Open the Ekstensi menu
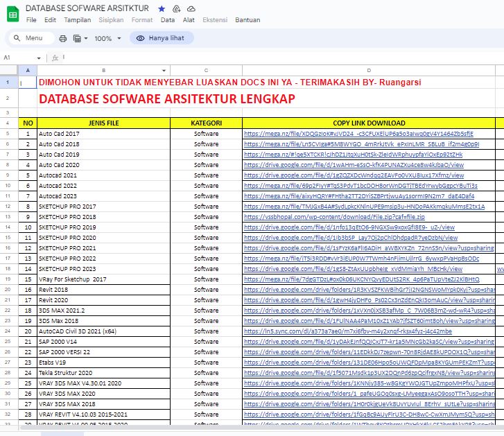 [x=215, y=20]
